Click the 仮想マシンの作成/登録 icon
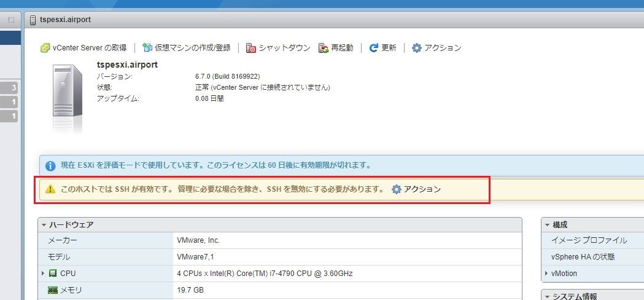The height and width of the screenshot is (300, 644). (147, 48)
